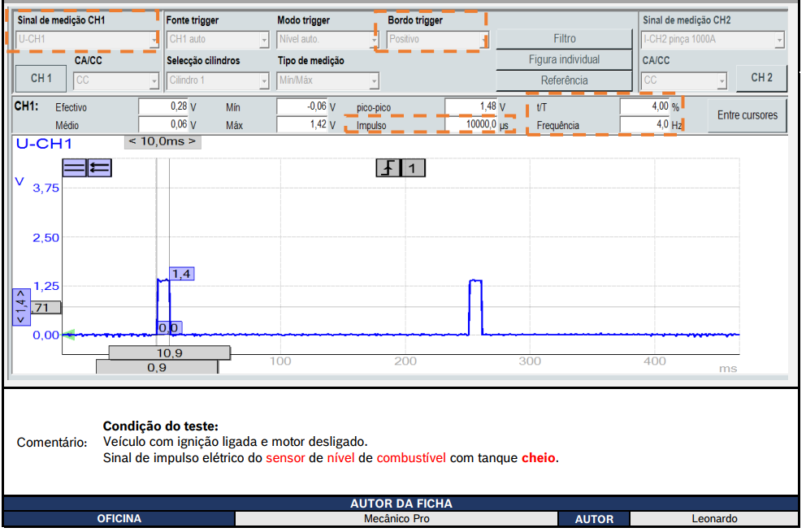806x532 pixels.
Task: Click the green trigger level arrow marker
Action: (68, 334)
